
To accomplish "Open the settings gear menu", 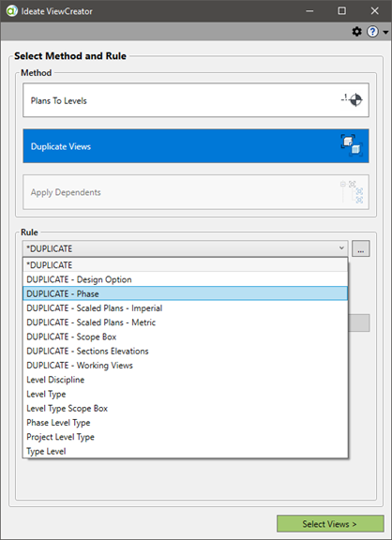I will pos(357,32).
